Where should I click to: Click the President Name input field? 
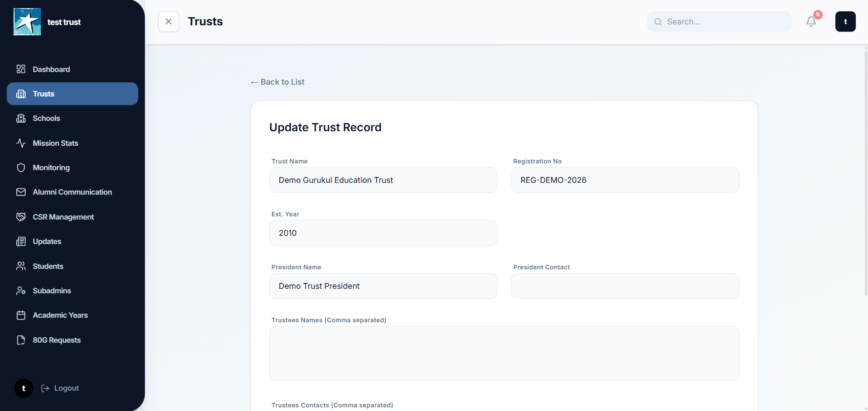pos(384,286)
